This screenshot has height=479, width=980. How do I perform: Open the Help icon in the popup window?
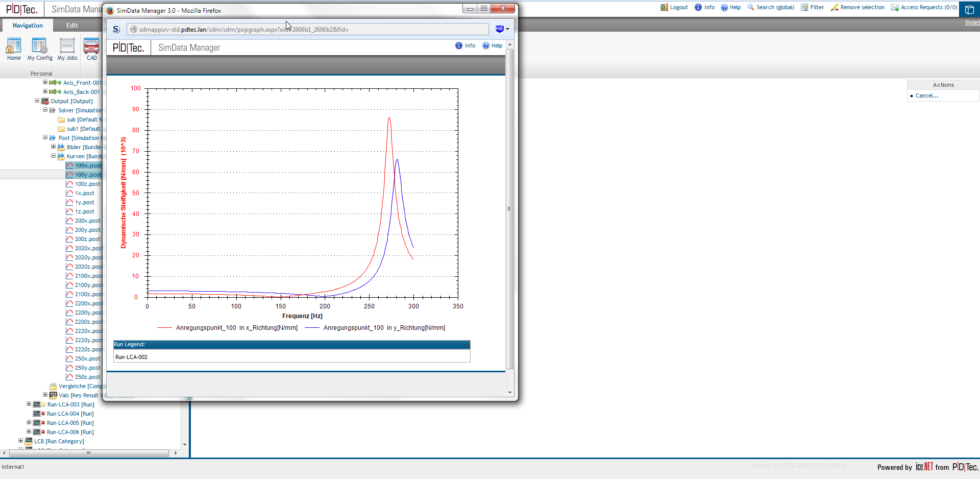pos(486,45)
